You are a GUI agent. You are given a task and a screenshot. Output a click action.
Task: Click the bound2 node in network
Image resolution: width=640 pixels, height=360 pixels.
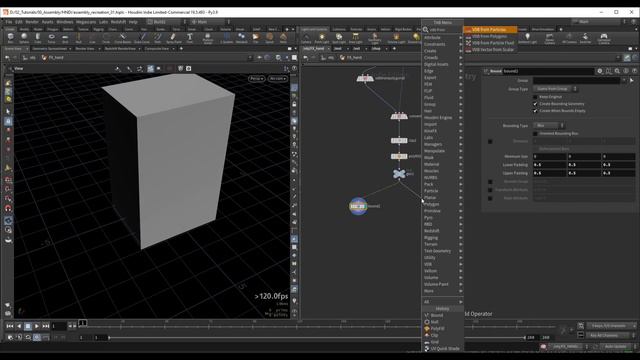pos(358,206)
